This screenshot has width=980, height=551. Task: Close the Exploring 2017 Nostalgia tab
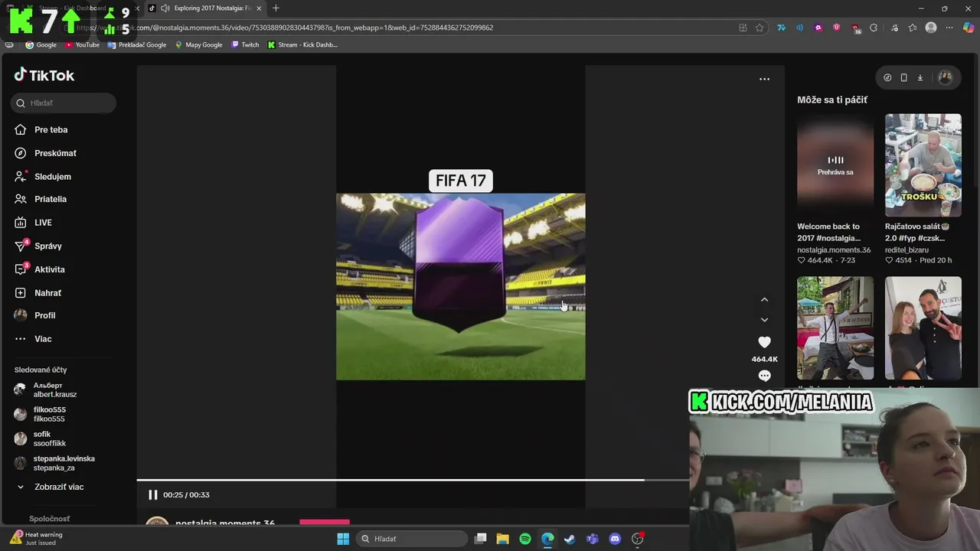pos(259,8)
